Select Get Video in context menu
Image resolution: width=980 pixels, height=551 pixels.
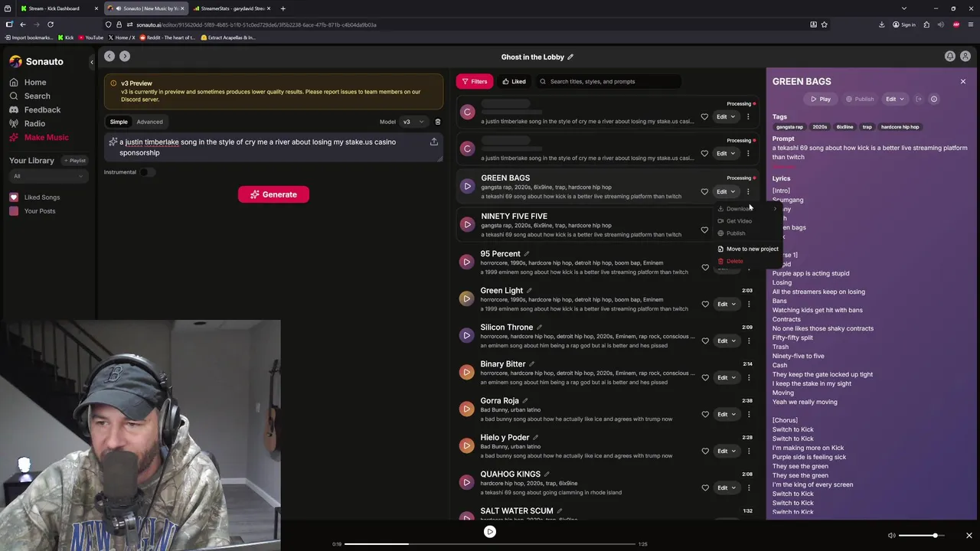pos(735,221)
